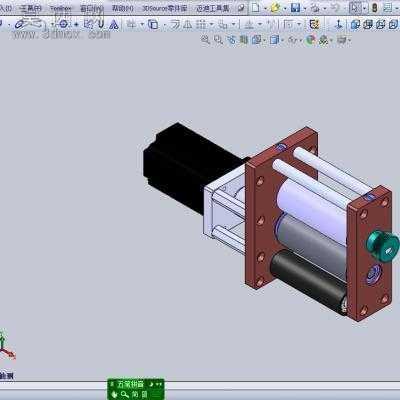
Task: Open the 帮助(H) menu
Action: (x=122, y=8)
